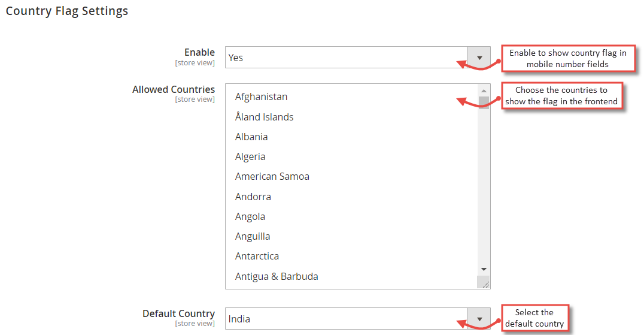The width and height of the screenshot is (644, 335).
Task: Click the Allowed Countries scrollbar thumb
Action: 484,102
